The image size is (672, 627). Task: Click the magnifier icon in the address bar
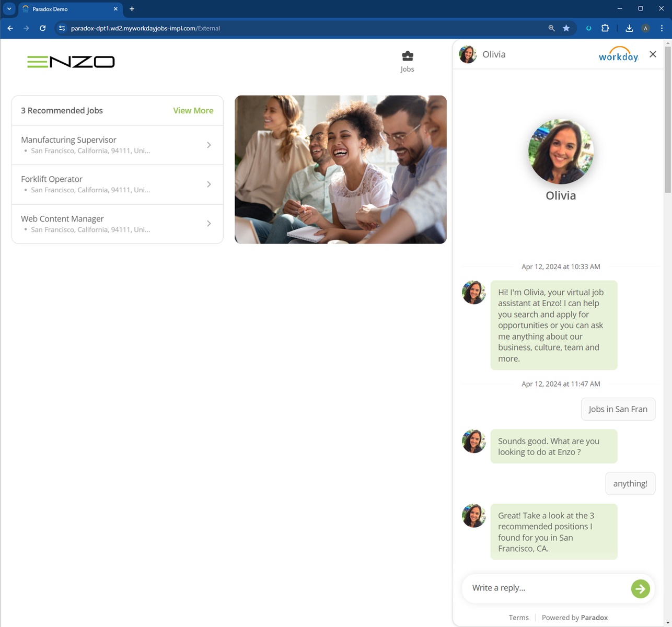point(551,28)
